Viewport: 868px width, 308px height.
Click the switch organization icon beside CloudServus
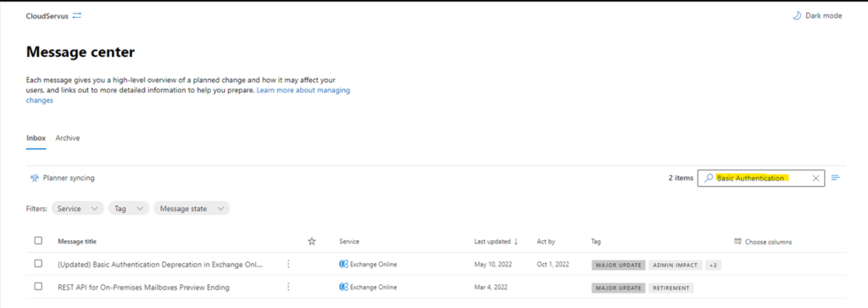[77, 16]
